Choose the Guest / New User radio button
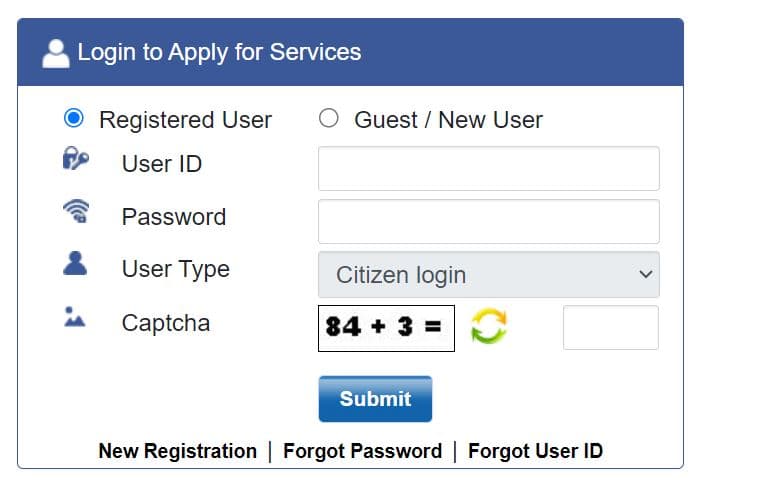 tap(329, 119)
